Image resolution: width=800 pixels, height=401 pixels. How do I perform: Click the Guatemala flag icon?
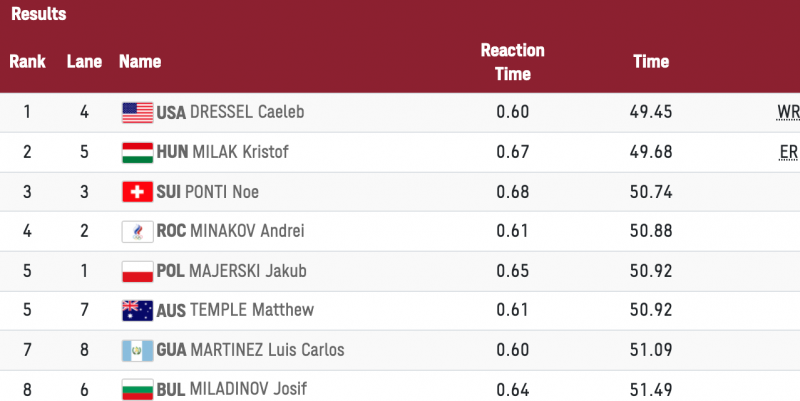click(137, 349)
